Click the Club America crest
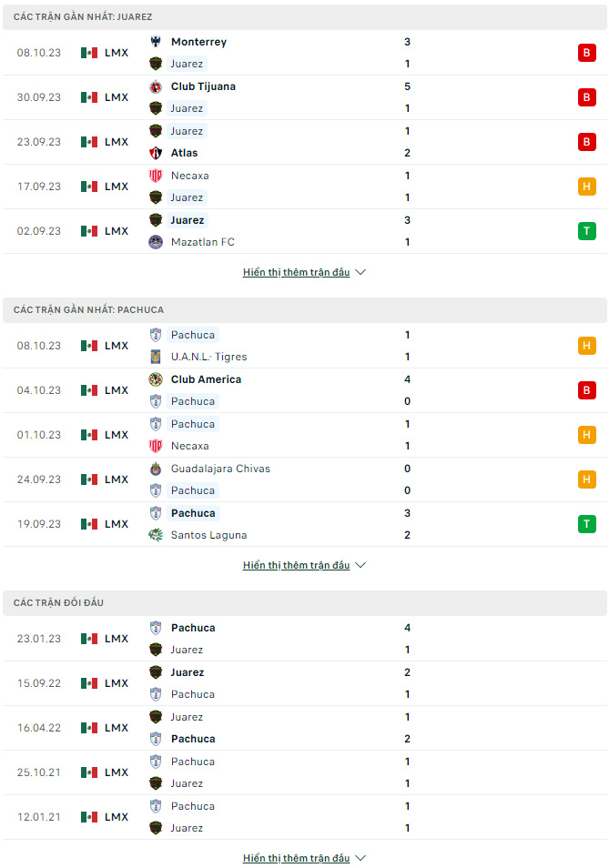 [x=156, y=379]
